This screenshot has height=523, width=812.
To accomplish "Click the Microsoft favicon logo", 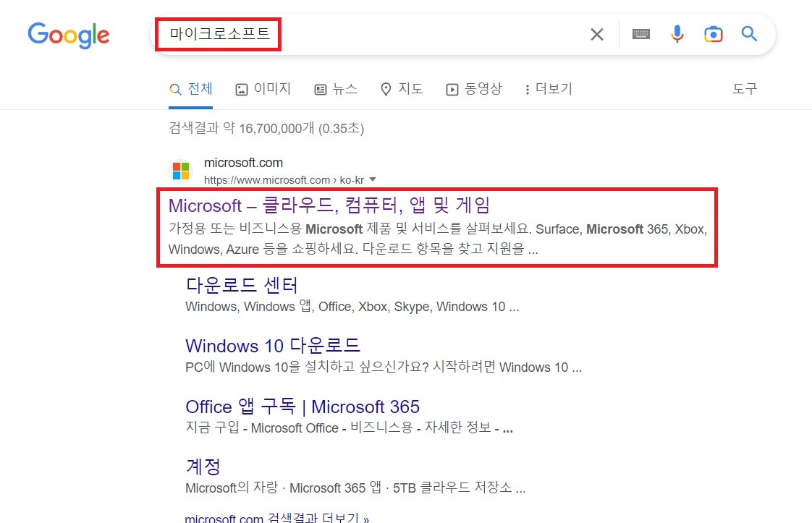I will [x=181, y=171].
